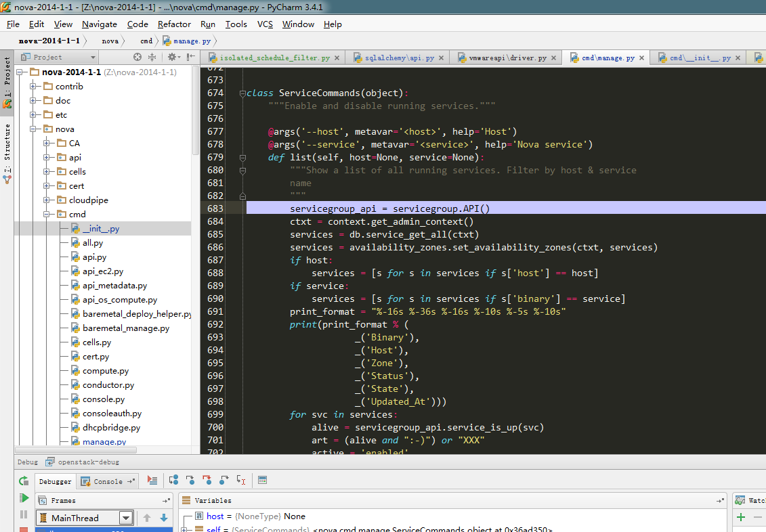Expand the cells folder
The width and height of the screenshot is (766, 532).
click(47, 171)
